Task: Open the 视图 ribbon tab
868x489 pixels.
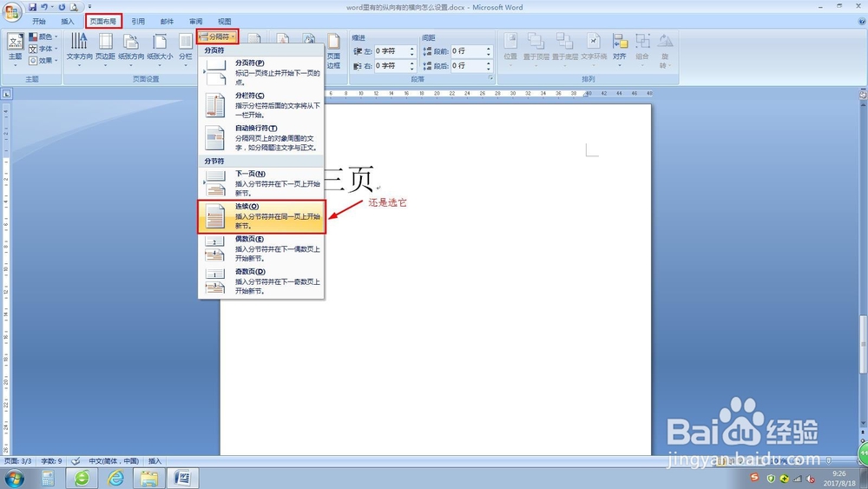Action: [x=225, y=22]
